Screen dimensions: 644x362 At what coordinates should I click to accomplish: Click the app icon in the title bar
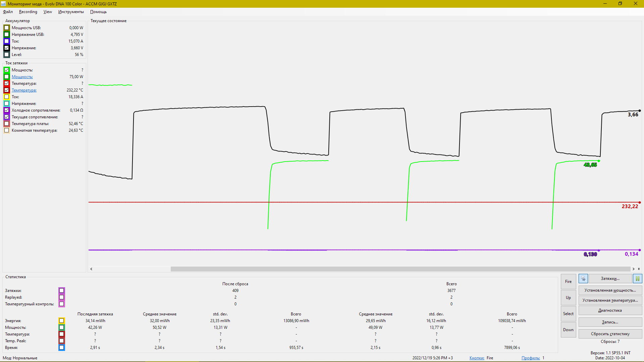[x=4, y=4]
